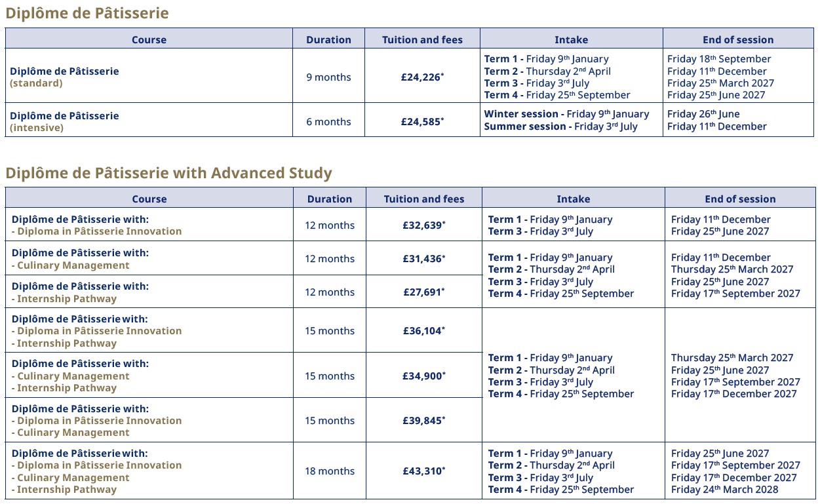Select the £31,436 tuition fee
The image size is (820, 504).
click(x=423, y=258)
